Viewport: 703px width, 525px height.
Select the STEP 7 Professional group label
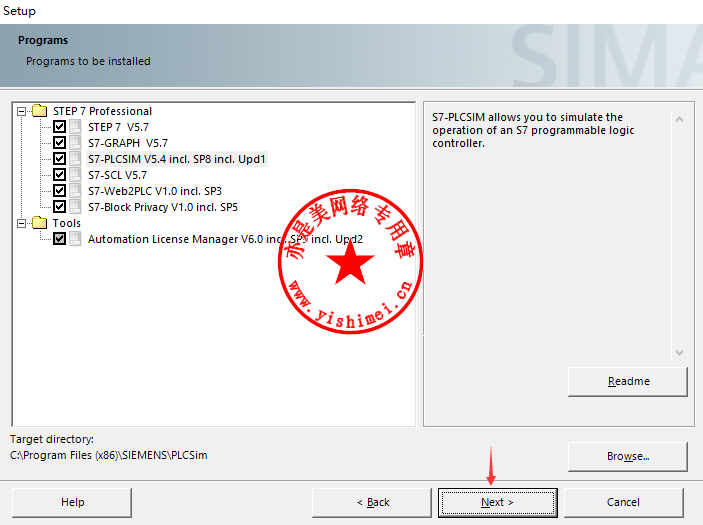coord(102,111)
